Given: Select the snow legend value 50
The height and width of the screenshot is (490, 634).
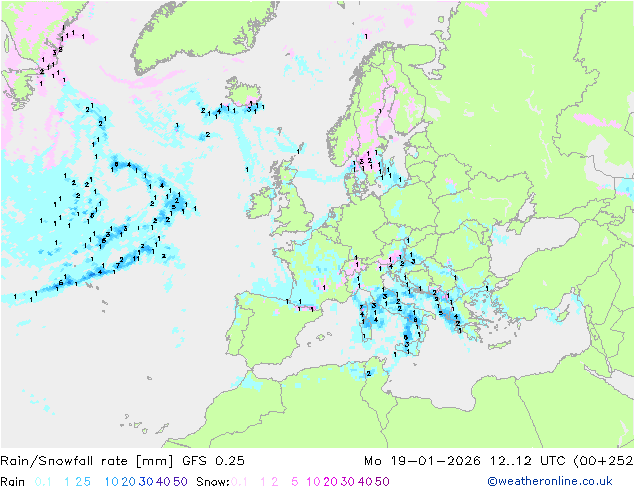Looking at the screenshot, I should pyautogui.click(x=382, y=482).
